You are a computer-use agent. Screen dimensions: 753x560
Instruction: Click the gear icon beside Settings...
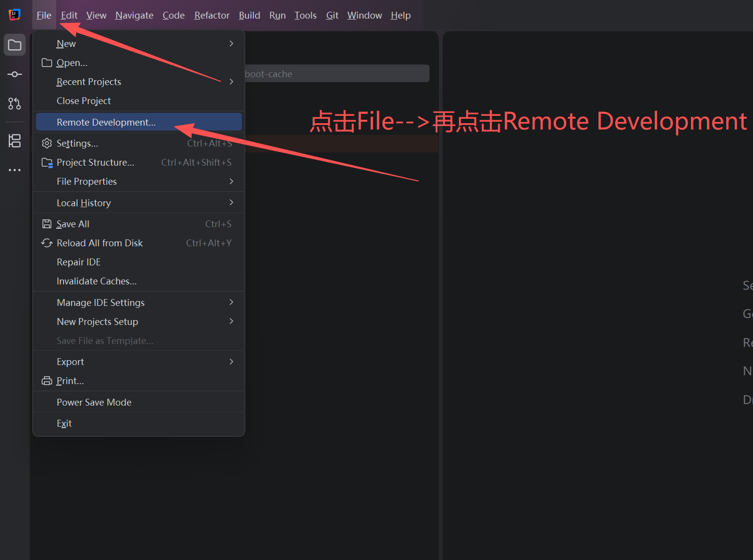click(x=47, y=143)
